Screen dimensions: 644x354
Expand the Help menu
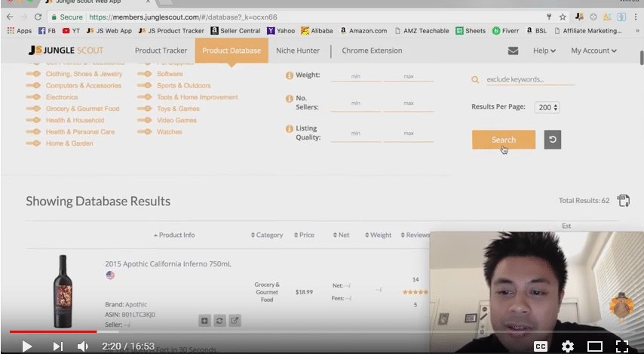coord(544,51)
